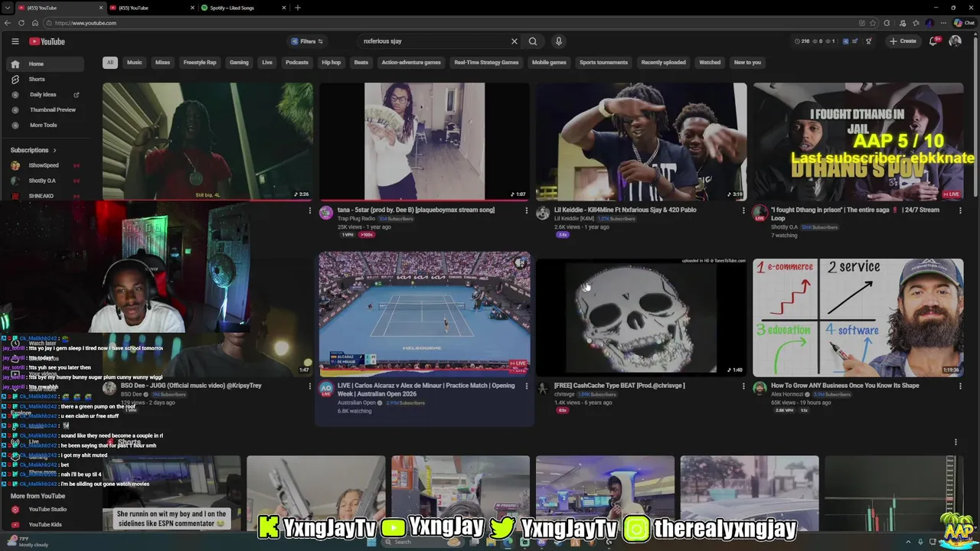Open Edge settings ellipsis menu
Screen dimensions: 980x551
pos(943,23)
